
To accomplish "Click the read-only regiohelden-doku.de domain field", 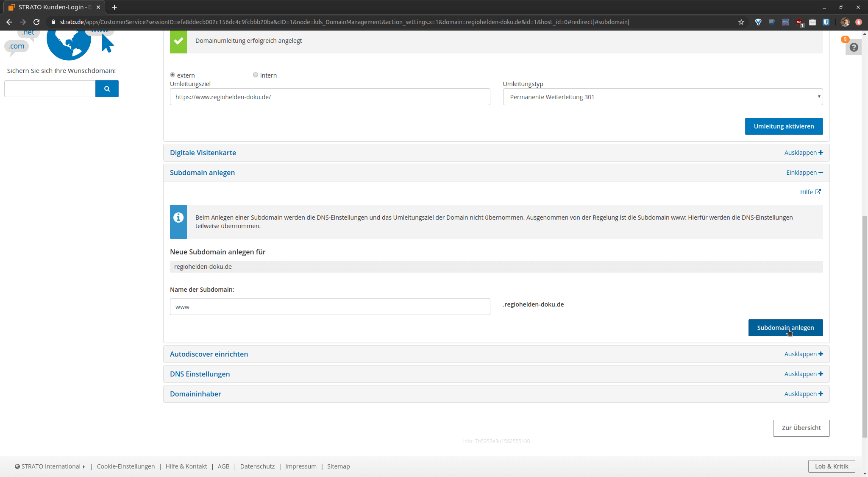I will pyautogui.click(x=496, y=267).
